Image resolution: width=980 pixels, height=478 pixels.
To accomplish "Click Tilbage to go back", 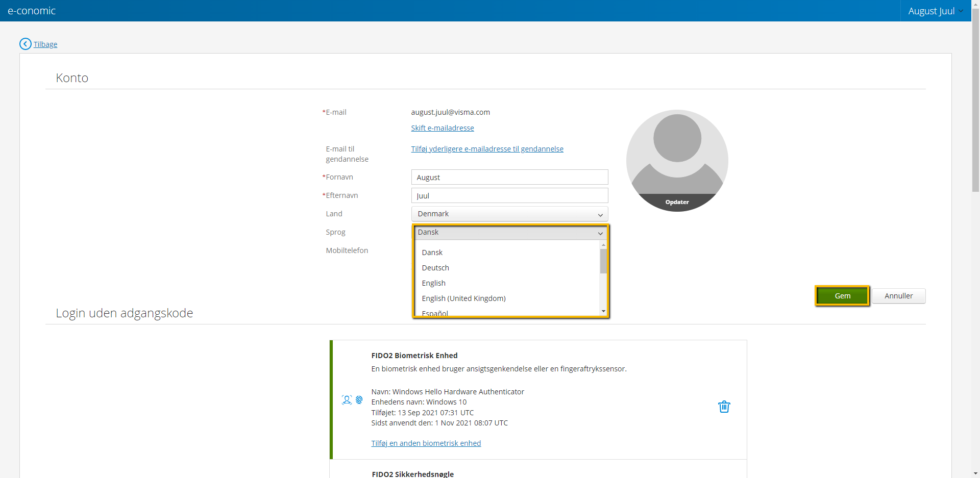I will (x=44, y=44).
